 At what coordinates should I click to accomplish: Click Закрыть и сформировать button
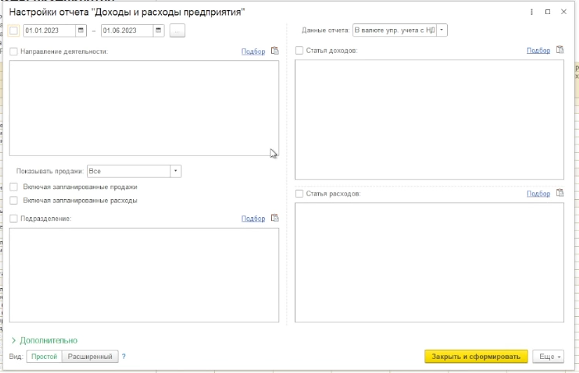(476, 356)
